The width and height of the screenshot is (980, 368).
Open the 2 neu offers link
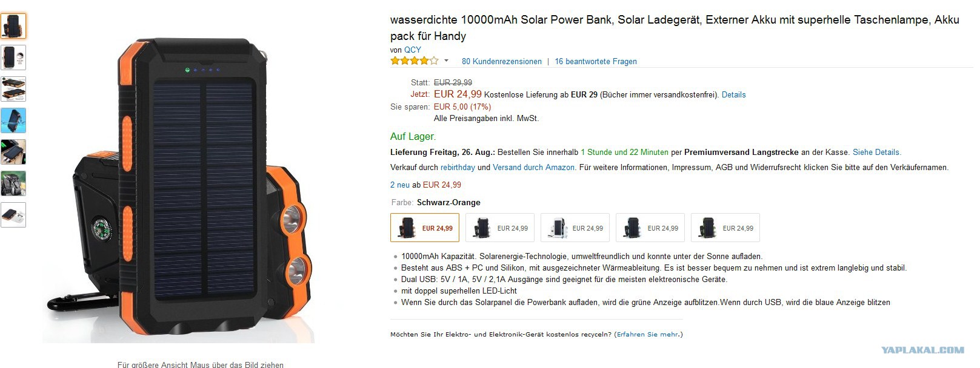(x=400, y=185)
